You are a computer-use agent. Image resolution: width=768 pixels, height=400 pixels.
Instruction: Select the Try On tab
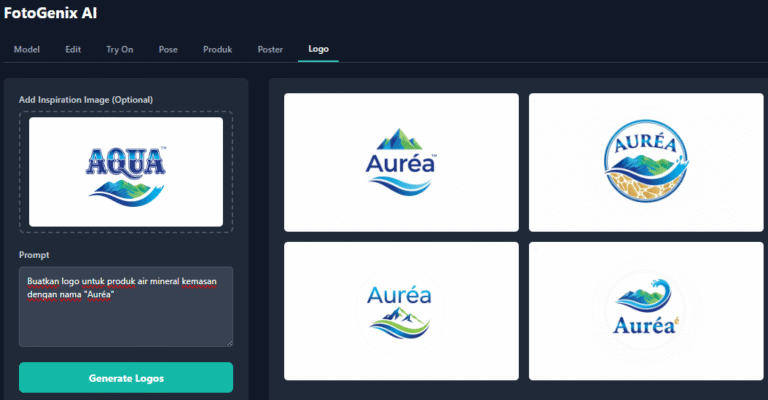[x=120, y=49]
